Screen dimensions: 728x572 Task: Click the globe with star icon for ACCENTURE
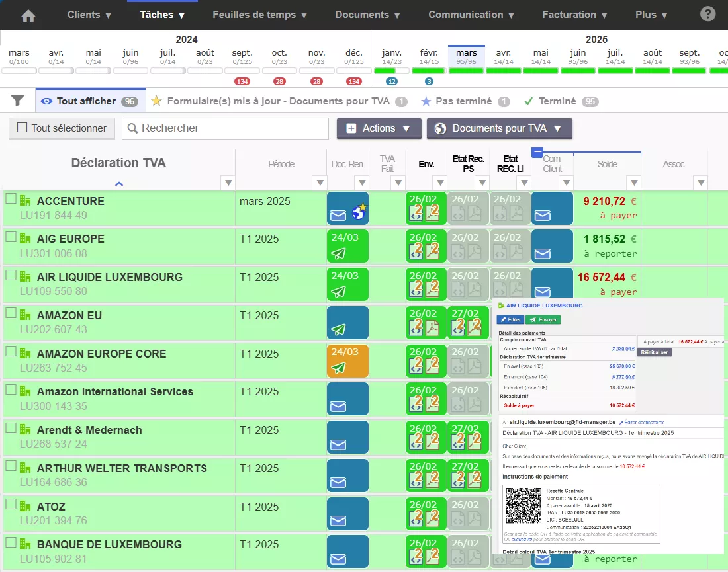coord(359,212)
